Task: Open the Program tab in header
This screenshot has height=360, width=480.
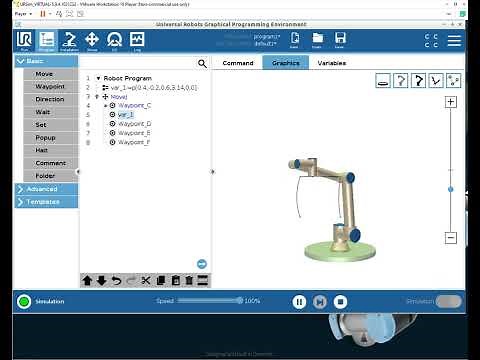Action: tap(47, 41)
